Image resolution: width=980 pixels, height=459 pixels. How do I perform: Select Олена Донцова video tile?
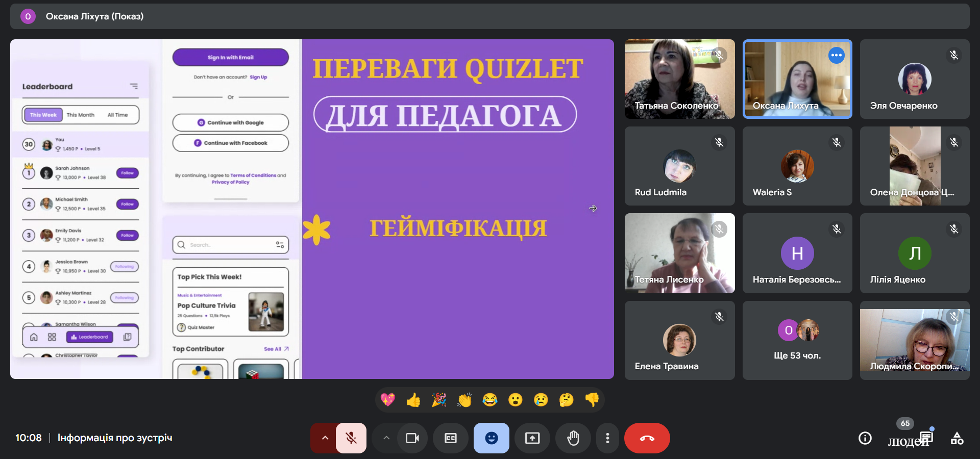[x=915, y=166]
